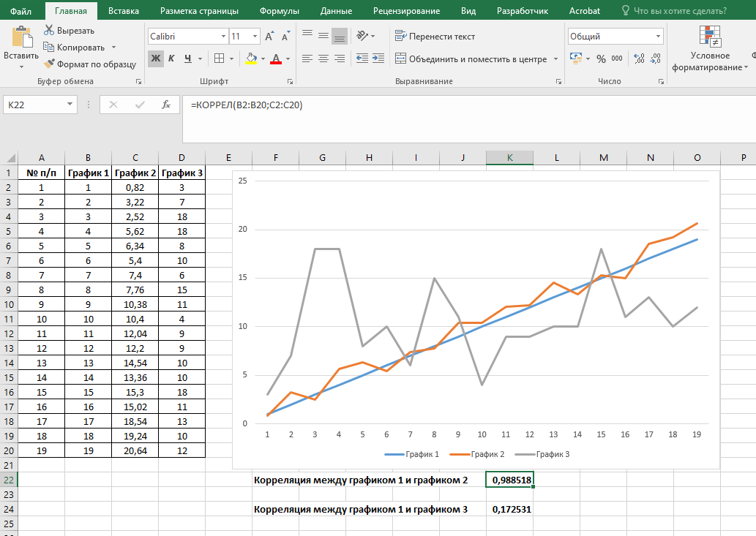Open Paste options dropdown under Вставить
The width and height of the screenshot is (756, 536).
[x=21, y=67]
